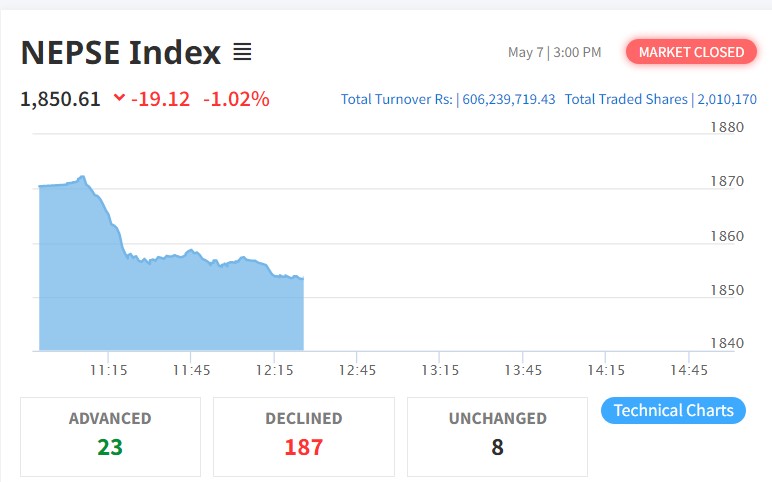Click the 11:45 time axis label
The height and width of the screenshot is (482, 772).
[x=191, y=370]
